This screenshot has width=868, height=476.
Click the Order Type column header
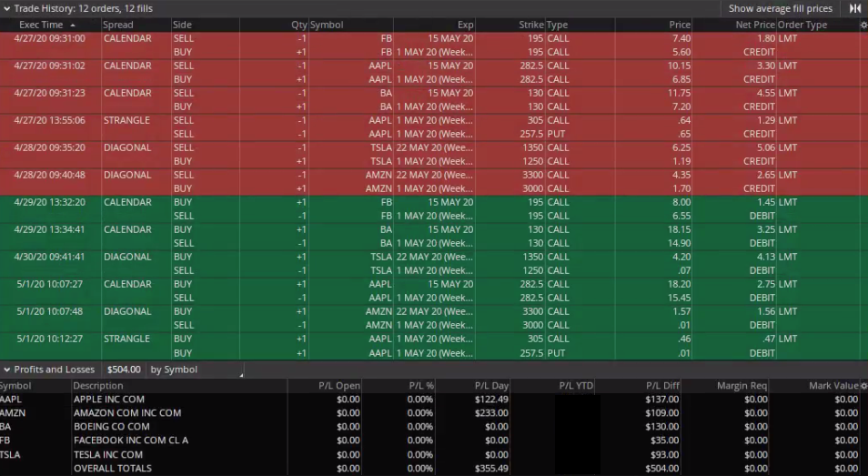(x=802, y=25)
